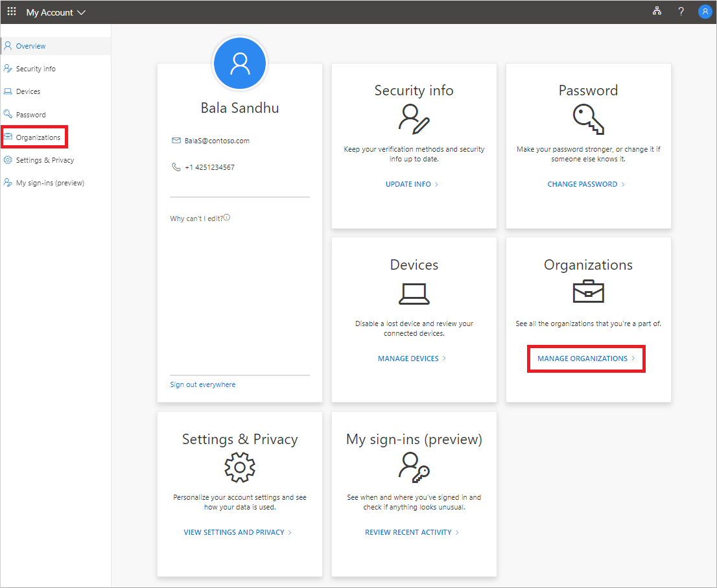Go to Devices in the sidebar
The image size is (717, 588).
coord(28,91)
